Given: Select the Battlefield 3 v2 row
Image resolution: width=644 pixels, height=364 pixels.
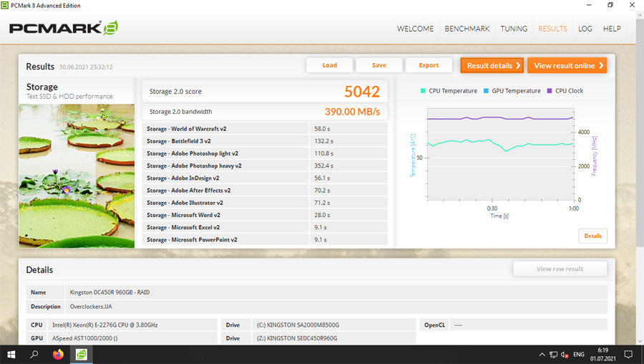Looking at the screenshot, I should coord(265,141).
